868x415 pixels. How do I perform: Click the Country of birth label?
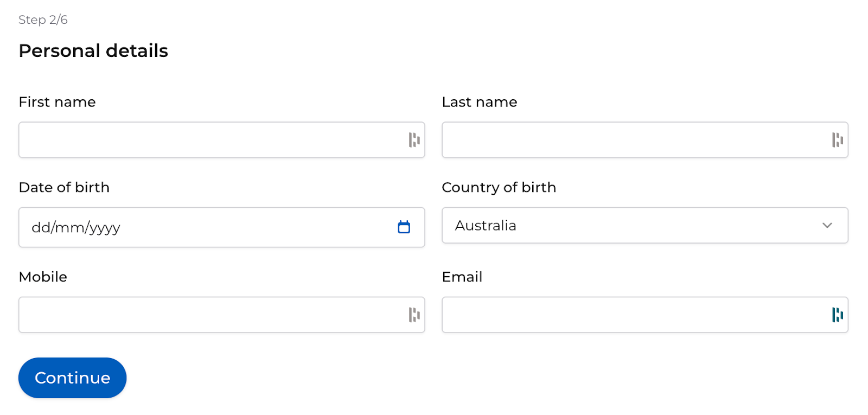pos(499,187)
